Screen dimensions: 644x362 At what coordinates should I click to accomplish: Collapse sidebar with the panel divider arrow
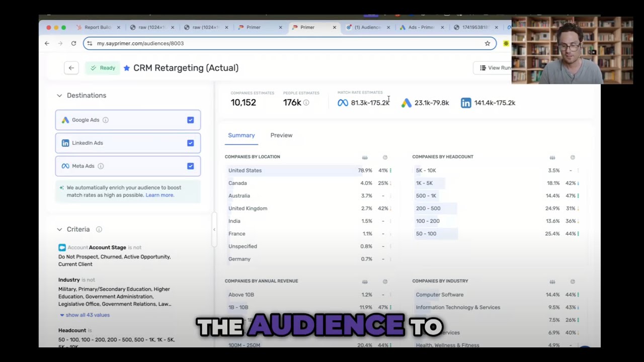[214, 229]
